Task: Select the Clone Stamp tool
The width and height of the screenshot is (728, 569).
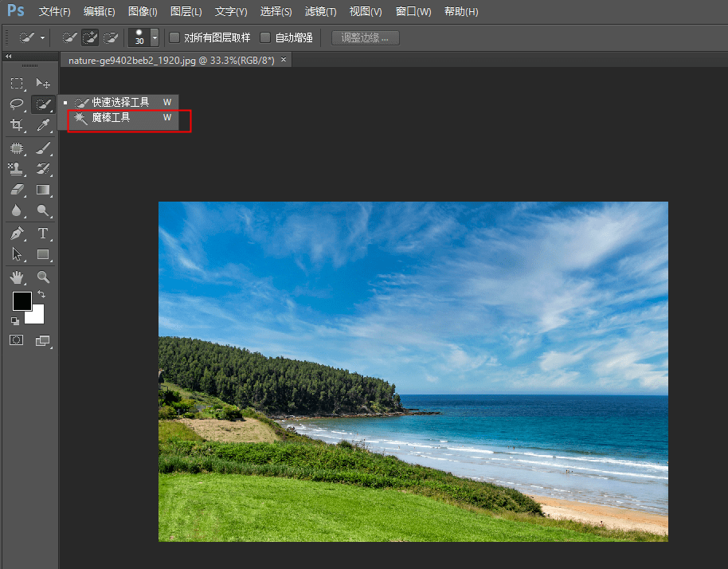Action: click(x=17, y=169)
